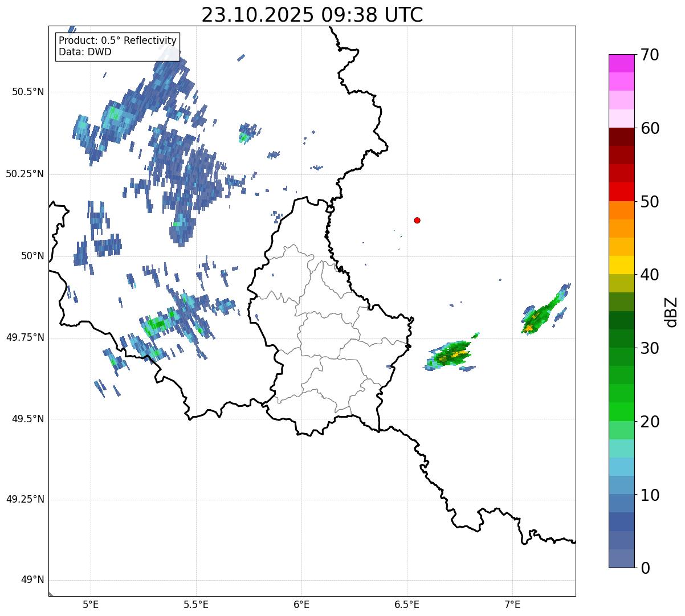This screenshot has height=616, width=685.
Task: Click the title 23.10.2025 09:38 UTC
Action: click(x=312, y=15)
